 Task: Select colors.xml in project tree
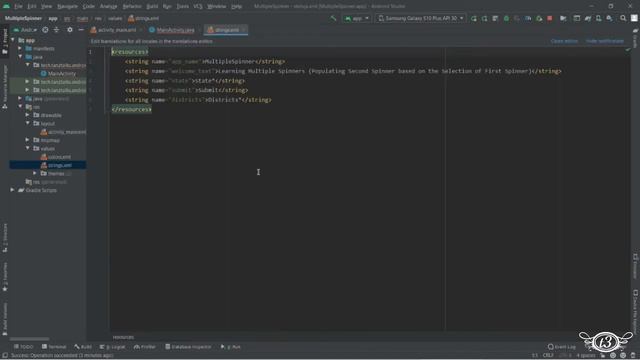click(x=56, y=157)
